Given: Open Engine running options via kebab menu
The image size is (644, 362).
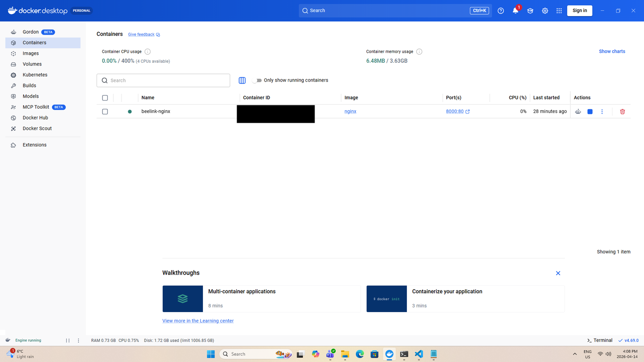Looking at the screenshot, I should 78,340.
